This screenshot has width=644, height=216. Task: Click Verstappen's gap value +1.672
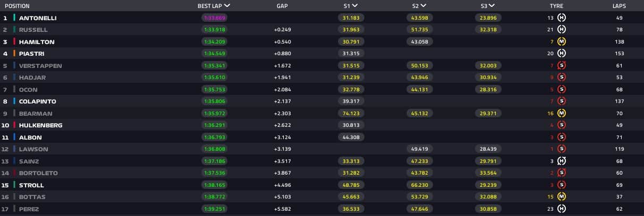tap(282, 66)
